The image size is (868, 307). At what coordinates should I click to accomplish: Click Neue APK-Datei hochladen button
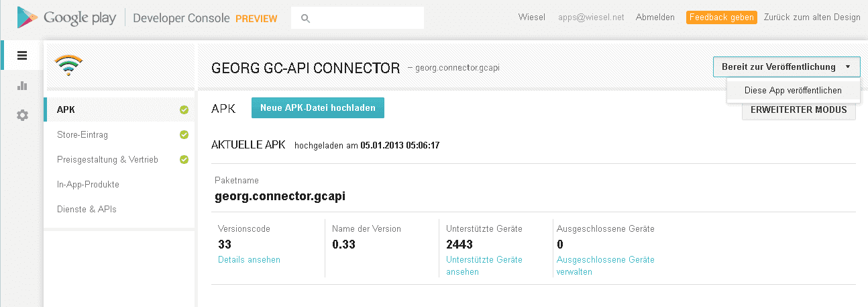click(318, 108)
